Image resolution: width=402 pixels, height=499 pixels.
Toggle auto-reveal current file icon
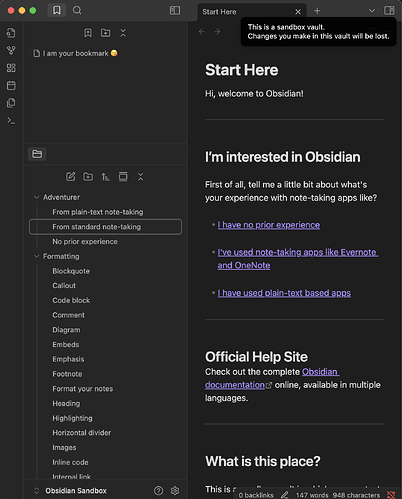pos(123,177)
